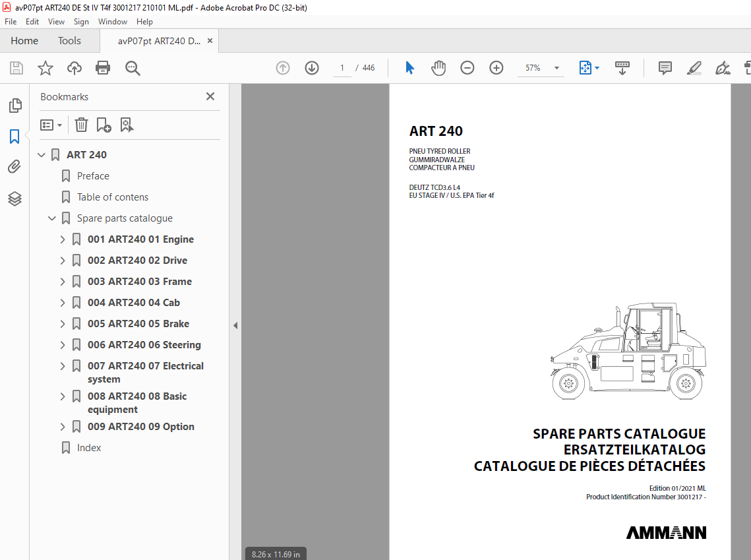Screen dimensions: 751x560
Task: Select the Spare parts catalogue bookmark
Action: 125,218
